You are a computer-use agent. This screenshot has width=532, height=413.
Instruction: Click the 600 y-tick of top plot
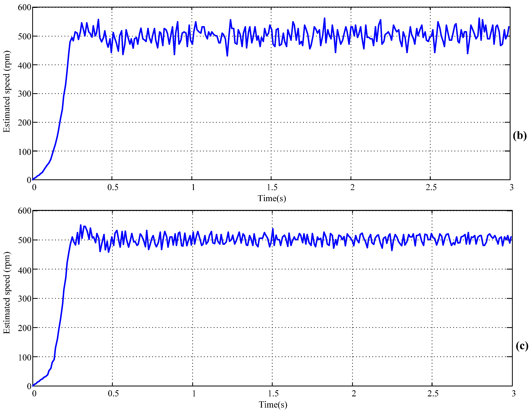pos(24,7)
